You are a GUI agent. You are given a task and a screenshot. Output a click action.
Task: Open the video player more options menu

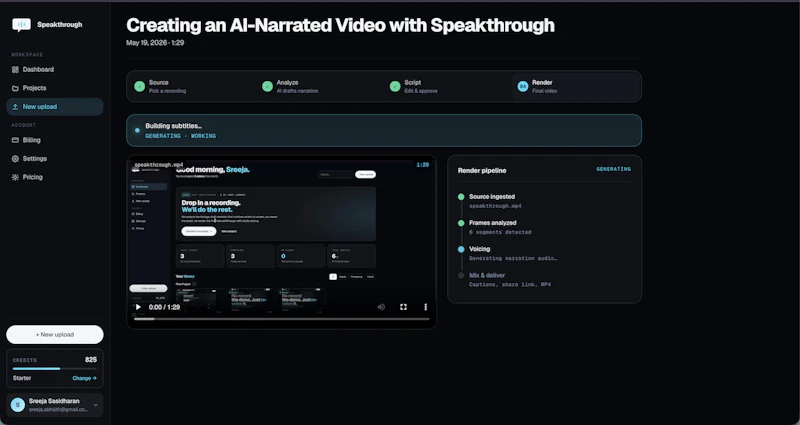click(x=426, y=307)
